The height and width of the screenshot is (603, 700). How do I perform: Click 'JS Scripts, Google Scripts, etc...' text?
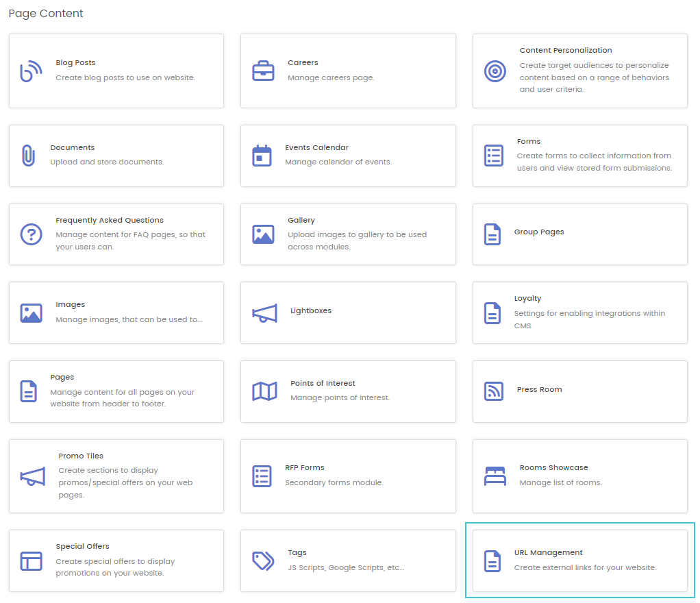click(346, 568)
